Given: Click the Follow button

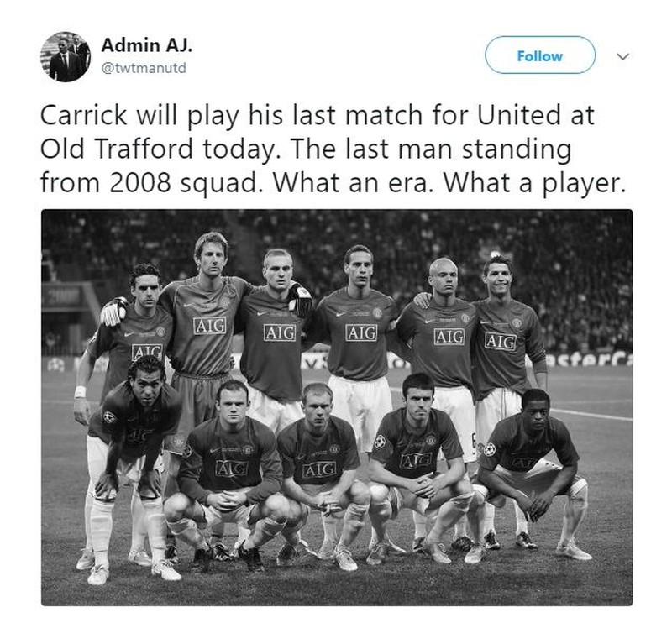Looking at the screenshot, I should point(540,56).
